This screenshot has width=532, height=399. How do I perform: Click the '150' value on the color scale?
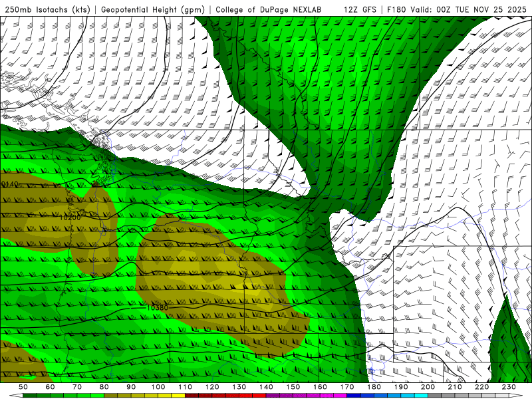point(293,387)
